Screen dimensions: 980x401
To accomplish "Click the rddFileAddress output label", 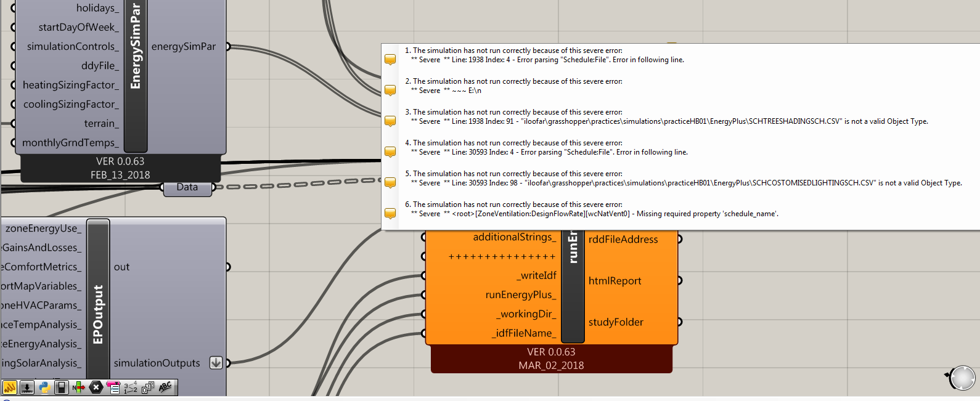I will 623,240.
